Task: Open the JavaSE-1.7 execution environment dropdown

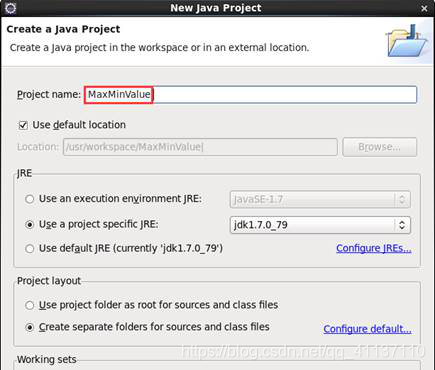Action: click(x=320, y=199)
